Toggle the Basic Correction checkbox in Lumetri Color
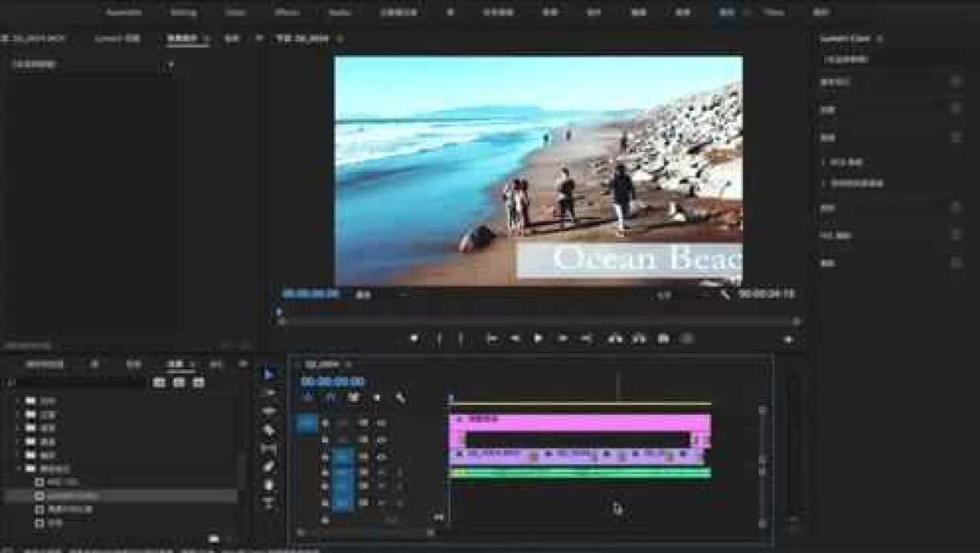Image resolution: width=980 pixels, height=553 pixels. [956, 81]
